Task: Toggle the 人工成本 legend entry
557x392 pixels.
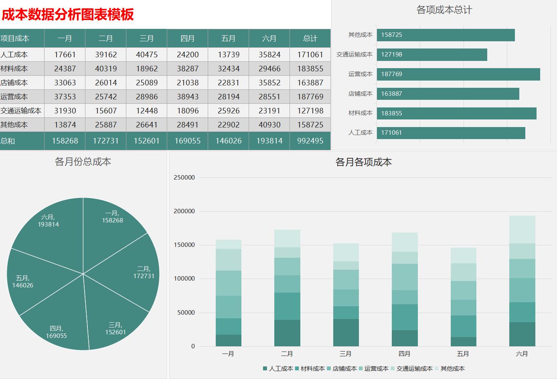Action: (279, 368)
